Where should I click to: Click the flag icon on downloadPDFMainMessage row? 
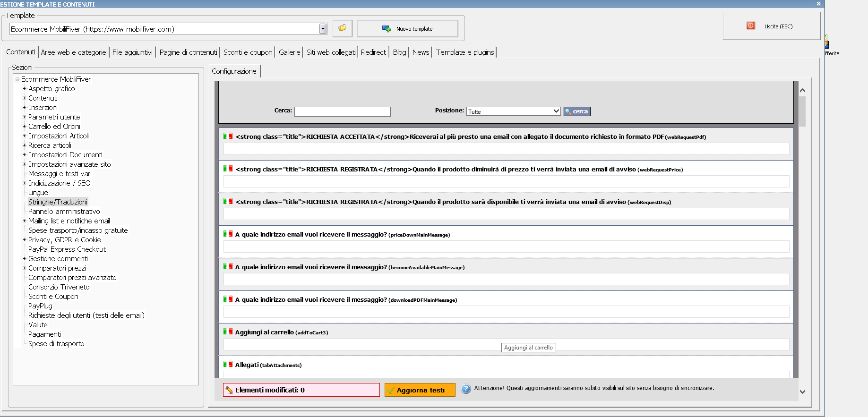[228, 299]
